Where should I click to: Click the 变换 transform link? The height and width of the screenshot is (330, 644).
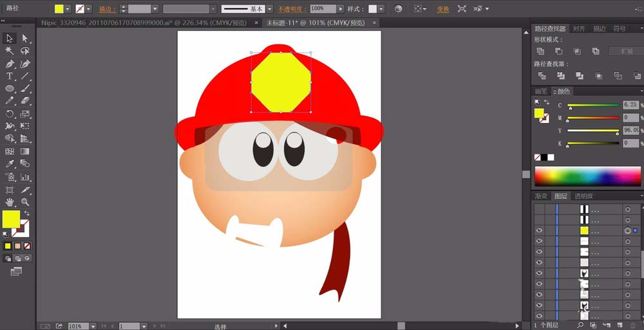443,10
